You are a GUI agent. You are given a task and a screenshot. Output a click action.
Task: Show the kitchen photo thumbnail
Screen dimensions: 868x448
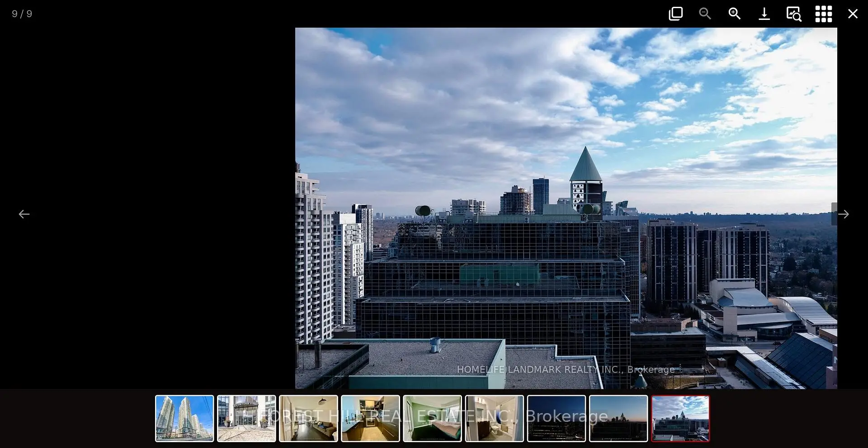pyautogui.click(x=370, y=418)
